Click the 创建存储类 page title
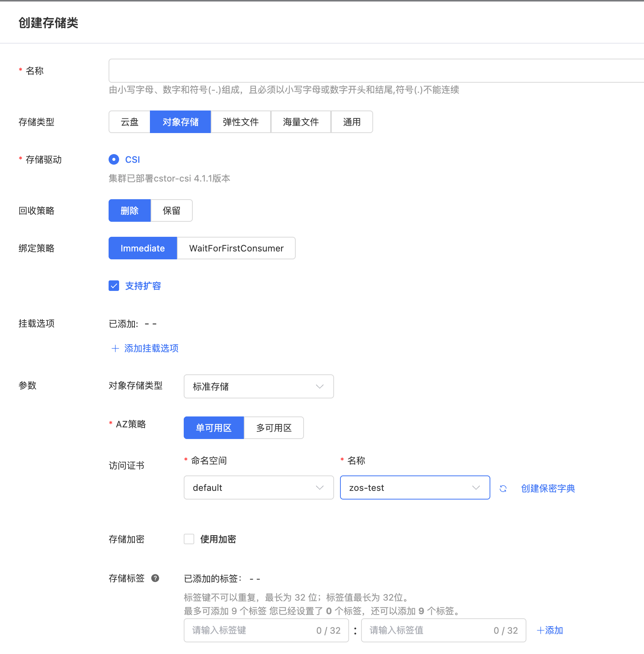Viewport: 644px width, 654px height. [48, 23]
